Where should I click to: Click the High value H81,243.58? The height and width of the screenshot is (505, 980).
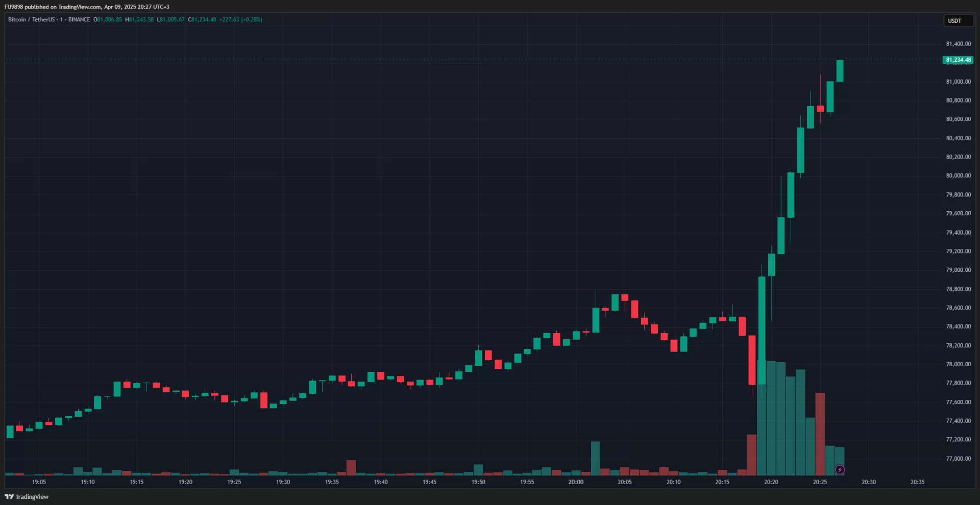(139, 19)
